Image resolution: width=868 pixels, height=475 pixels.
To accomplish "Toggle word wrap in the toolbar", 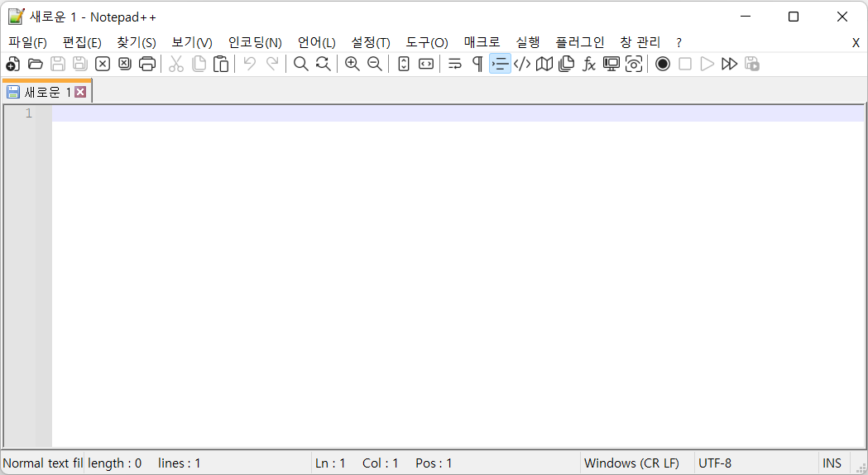I will pos(455,65).
